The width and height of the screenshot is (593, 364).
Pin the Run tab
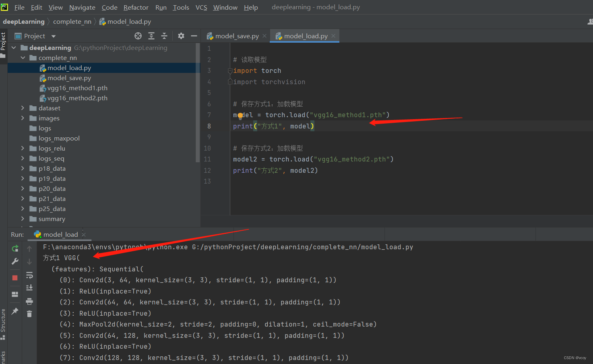[x=15, y=311]
